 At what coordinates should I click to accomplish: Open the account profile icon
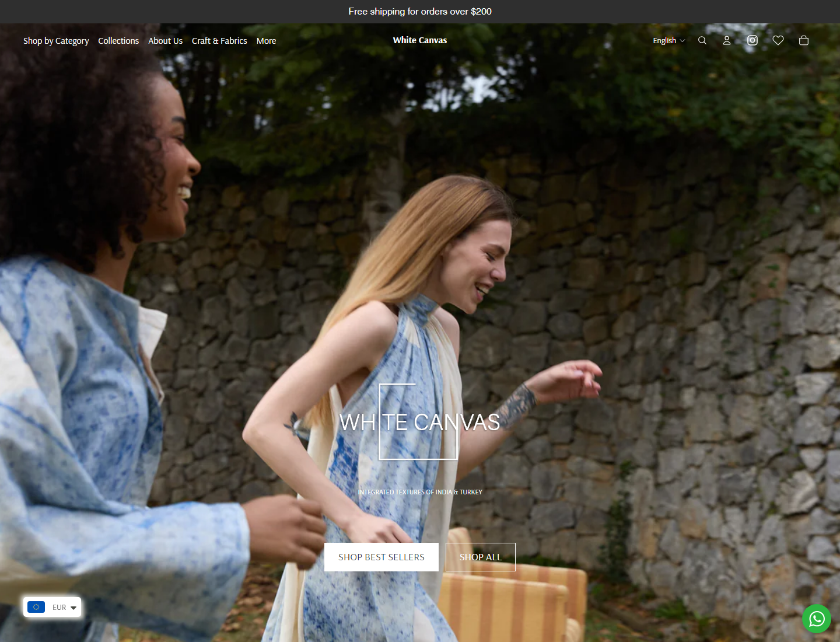(727, 40)
